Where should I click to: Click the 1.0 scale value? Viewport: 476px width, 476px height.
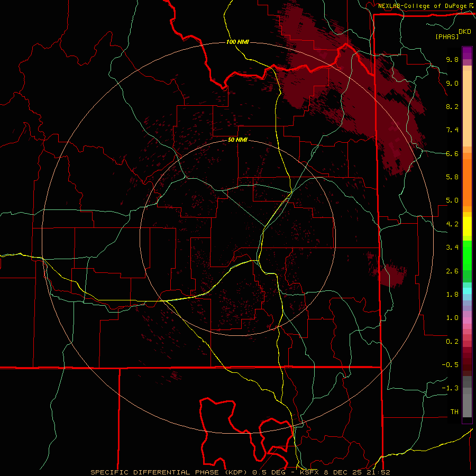pyautogui.click(x=452, y=318)
